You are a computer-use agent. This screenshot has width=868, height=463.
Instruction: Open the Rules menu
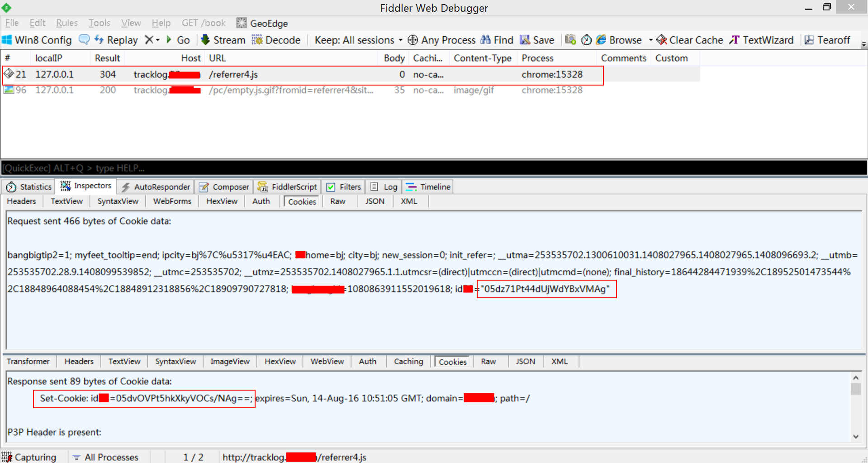[67, 23]
